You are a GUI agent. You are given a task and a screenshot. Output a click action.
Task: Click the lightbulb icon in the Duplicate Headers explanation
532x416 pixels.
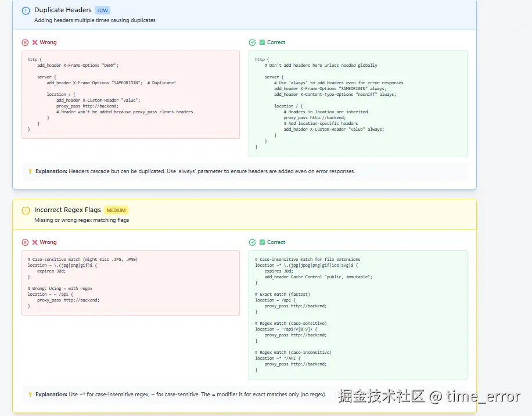click(x=30, y=171)
